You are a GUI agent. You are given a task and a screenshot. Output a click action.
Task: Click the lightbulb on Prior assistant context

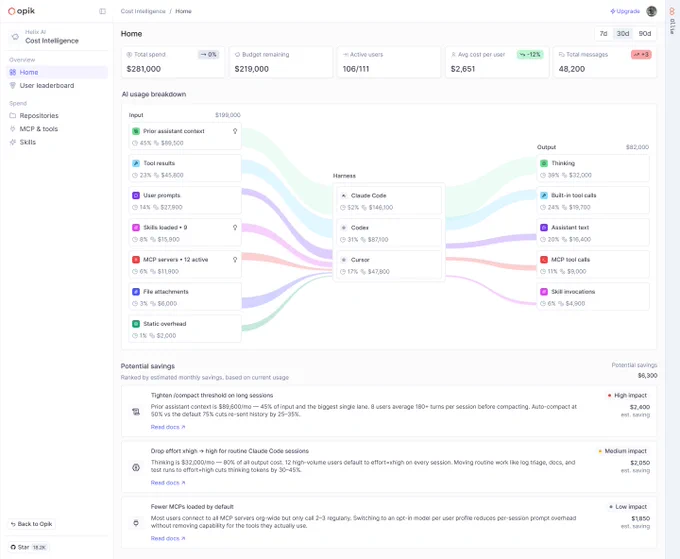coord(235,131)
